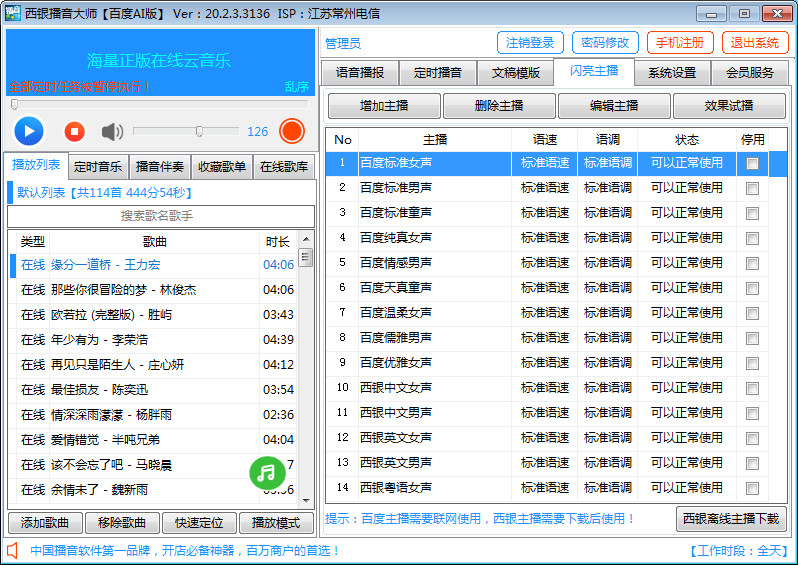798x565 pixels.
Task: Open the 播音伴奏 tab
Action: click(160, 167)
